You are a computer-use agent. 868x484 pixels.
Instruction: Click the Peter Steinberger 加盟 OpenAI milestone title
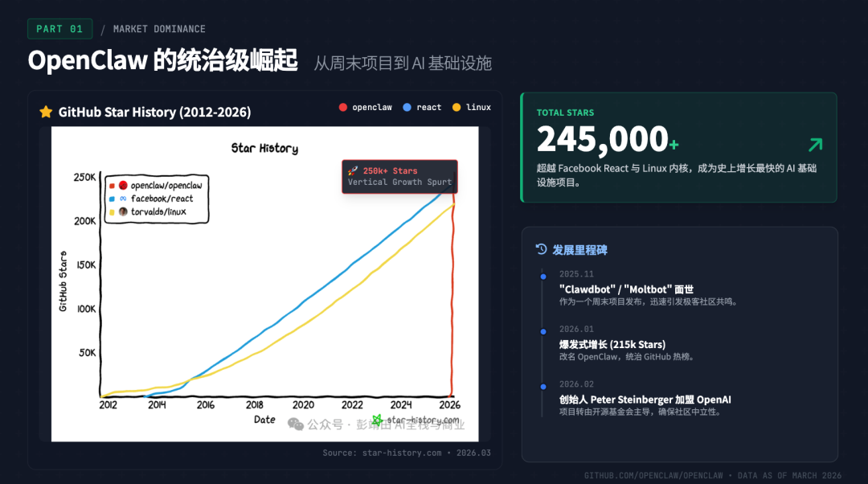pos(645,400)
